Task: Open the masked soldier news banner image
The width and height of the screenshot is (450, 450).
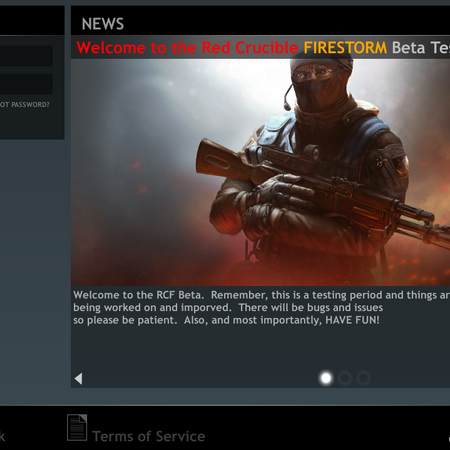Action: [x=260, y=172]
